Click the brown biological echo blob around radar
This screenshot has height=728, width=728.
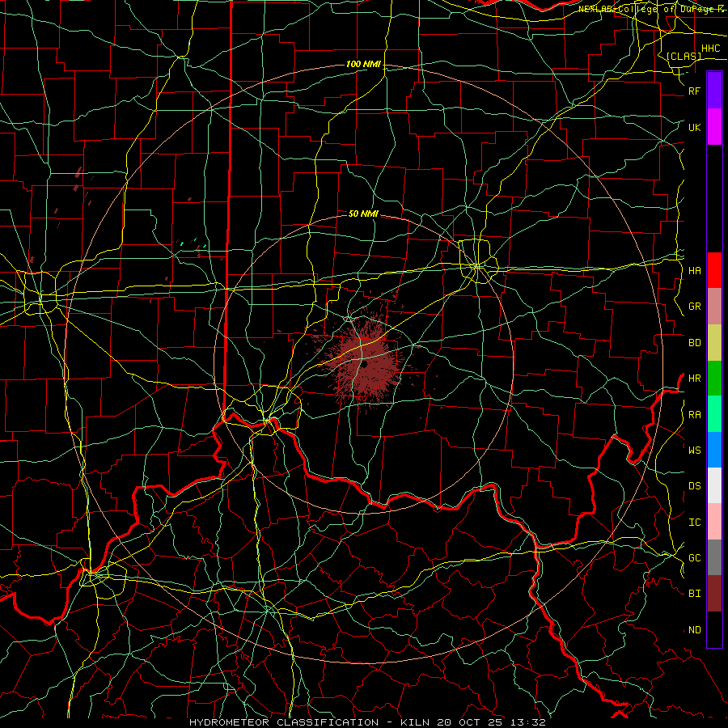coord(365,363)
